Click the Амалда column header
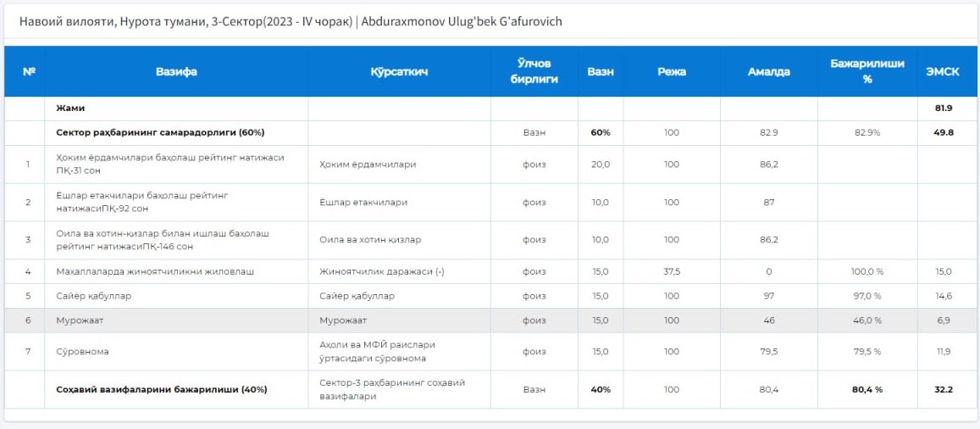Image resolution: width=980 pixels, height=429 pixels. pos(769,71)
